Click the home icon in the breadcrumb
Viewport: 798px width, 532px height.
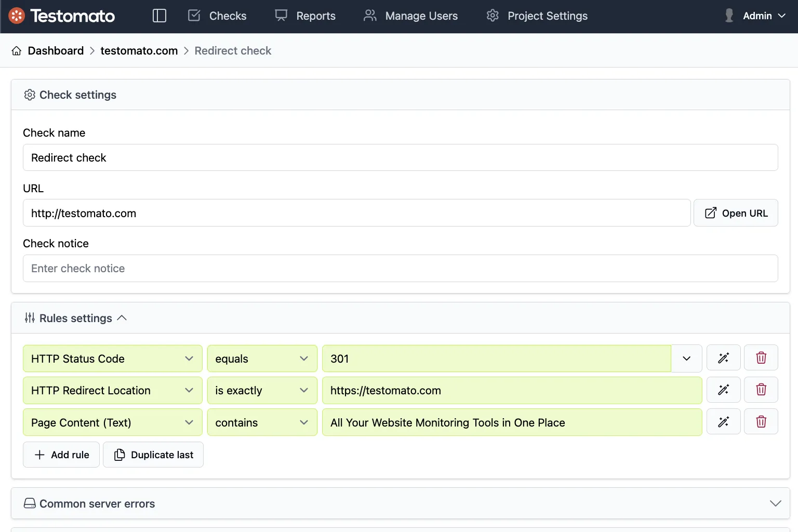(16, 50)
